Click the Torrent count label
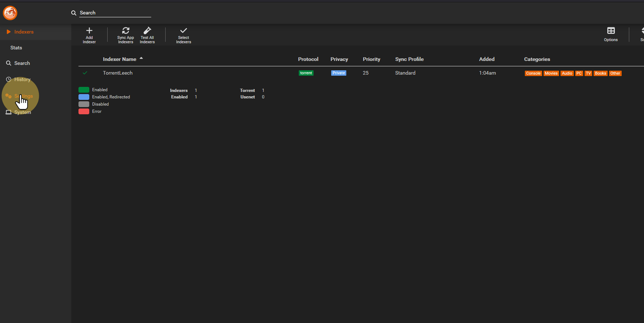The image size is (644, 323). coord(247,90)
